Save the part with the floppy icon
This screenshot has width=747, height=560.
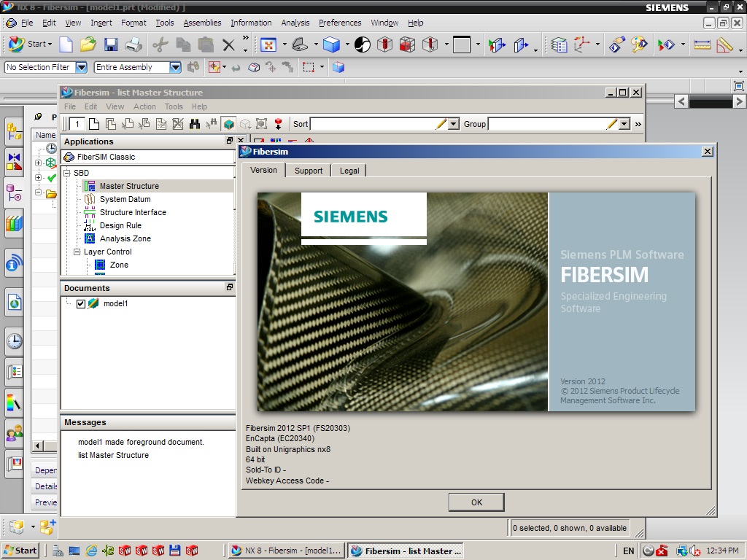pyautogui.click(x=111, y=44)
